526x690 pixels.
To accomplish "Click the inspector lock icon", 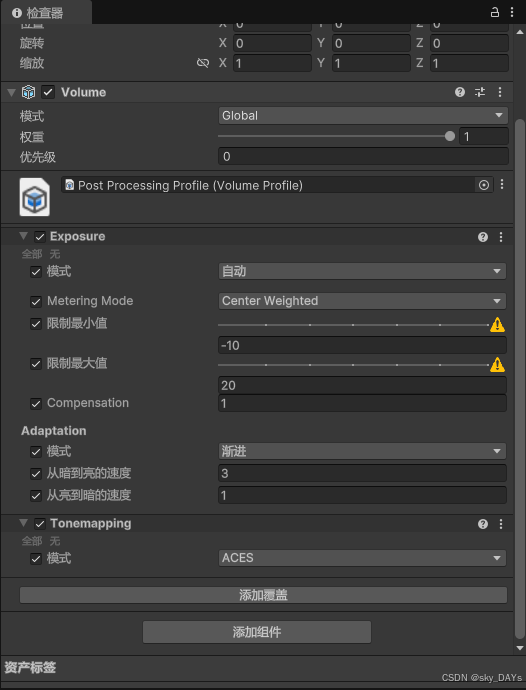I will [x=495, y=12].
